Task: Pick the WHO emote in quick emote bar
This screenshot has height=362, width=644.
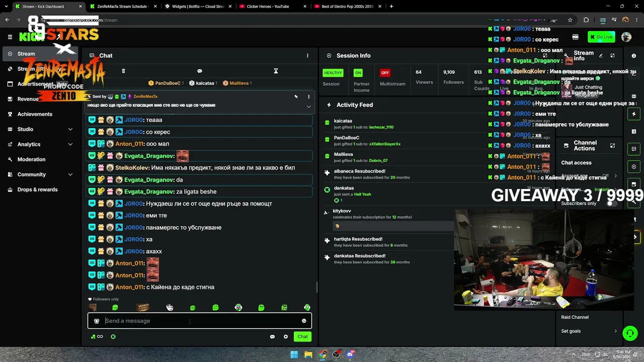Action: tap(143, 307)
